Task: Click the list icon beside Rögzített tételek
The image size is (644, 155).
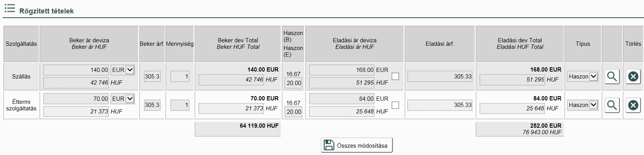Action: [10, 8]
